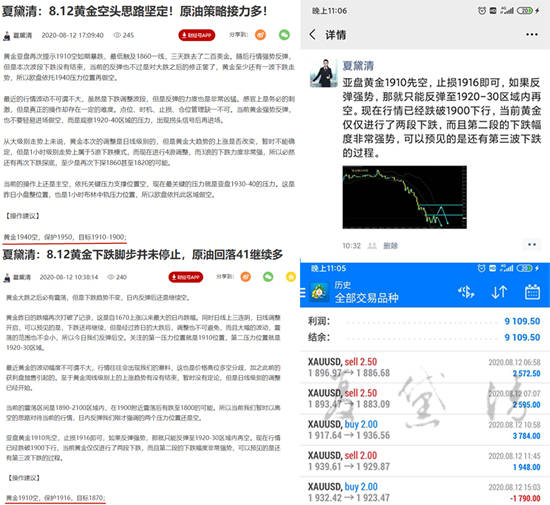The height and width of the screenshot is (505, 550).
Task: Select the XAUUSD buy 2.00 trade at 1917.64
Action: 425,430
